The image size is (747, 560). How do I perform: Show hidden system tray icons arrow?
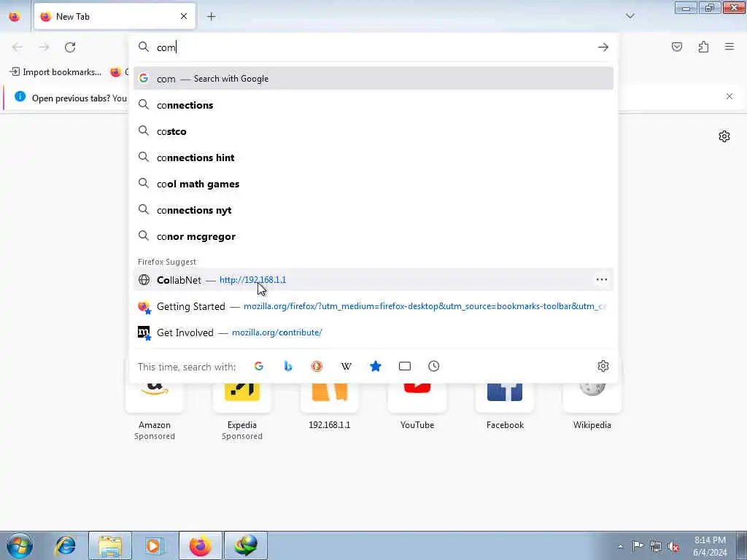pyautogui.click(x=620, y=546)
